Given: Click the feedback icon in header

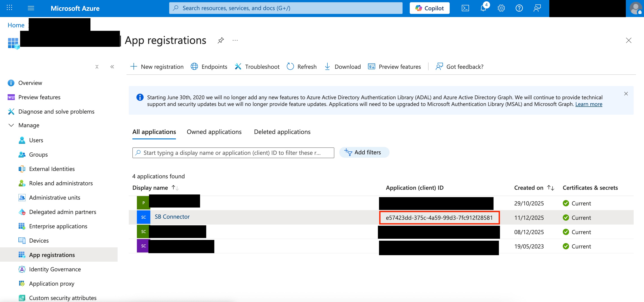Looking at the screenshot, I should tap(537, 8).
